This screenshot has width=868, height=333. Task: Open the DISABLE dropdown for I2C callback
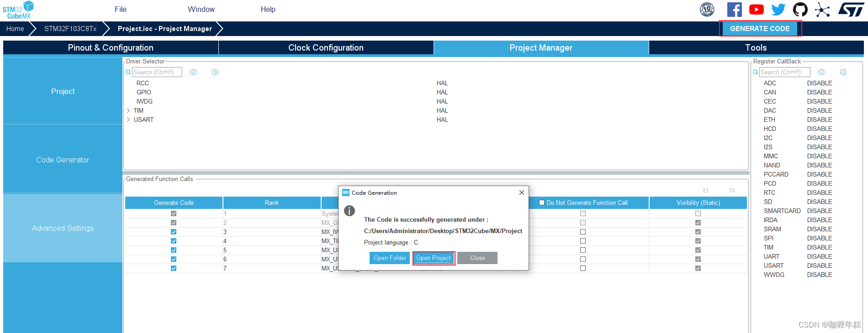click(820, 138)
